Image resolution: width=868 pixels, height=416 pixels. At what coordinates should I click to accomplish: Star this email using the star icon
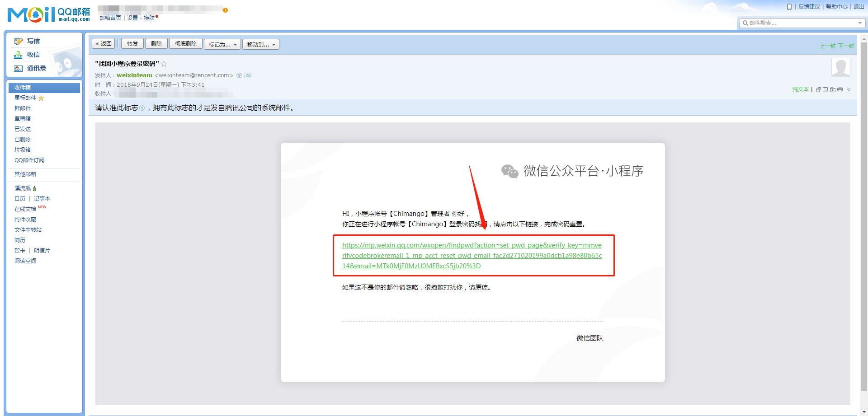click(x=164, y=64)
